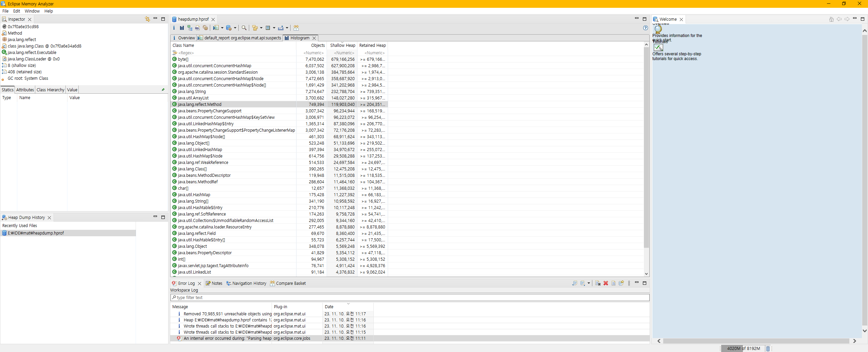868x352 pixels.
Task: Sort by Date column arrow
Action: click(x=348, y=304)
